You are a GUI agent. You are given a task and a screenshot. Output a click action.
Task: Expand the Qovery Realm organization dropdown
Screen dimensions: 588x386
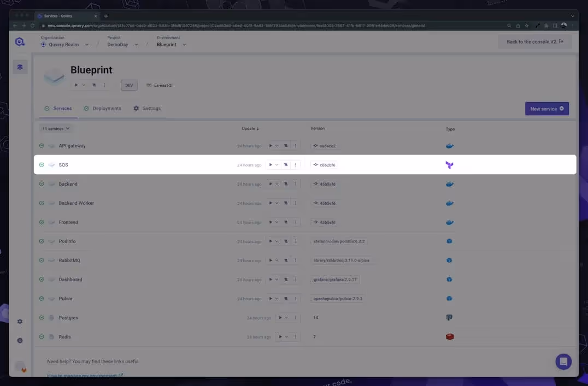[x=64, y=44]
